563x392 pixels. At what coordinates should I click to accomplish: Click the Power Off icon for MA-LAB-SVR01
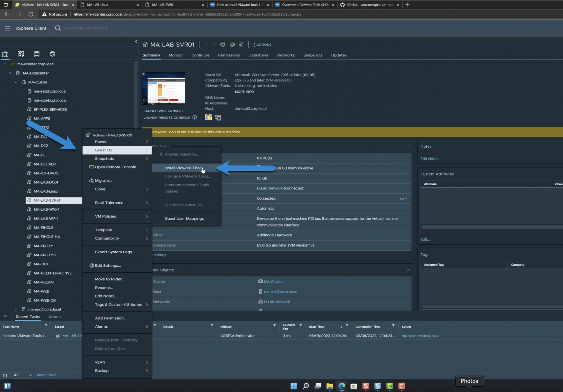(214, 45)
